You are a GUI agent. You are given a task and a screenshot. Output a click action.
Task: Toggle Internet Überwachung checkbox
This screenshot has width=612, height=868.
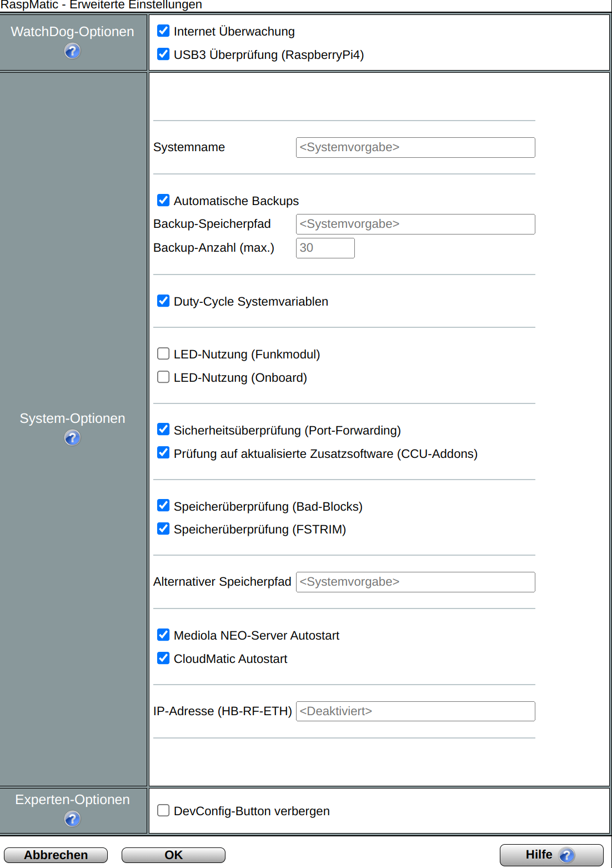[x=163, y=31]
